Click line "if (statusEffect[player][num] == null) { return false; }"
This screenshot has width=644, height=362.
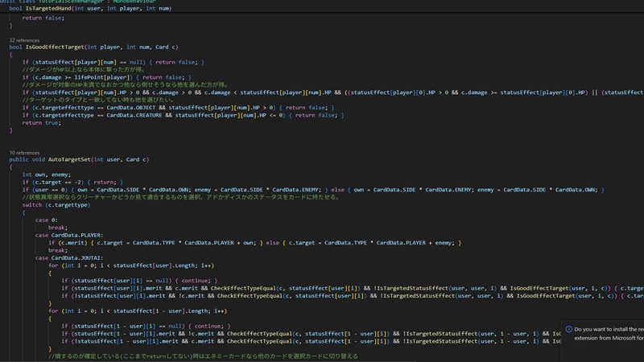pos(113,63)
